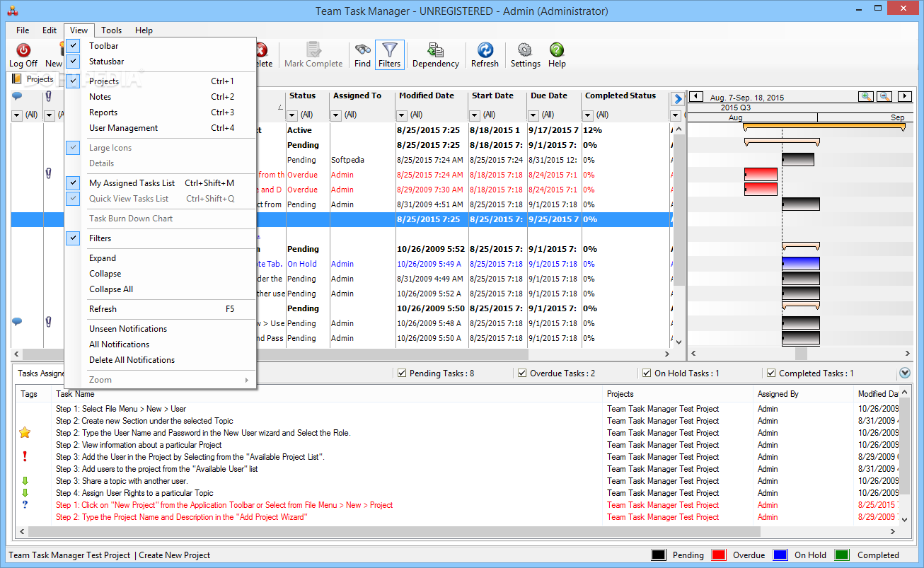Open the File menu
The image size is (924, 568).
[x=23, y=30]
